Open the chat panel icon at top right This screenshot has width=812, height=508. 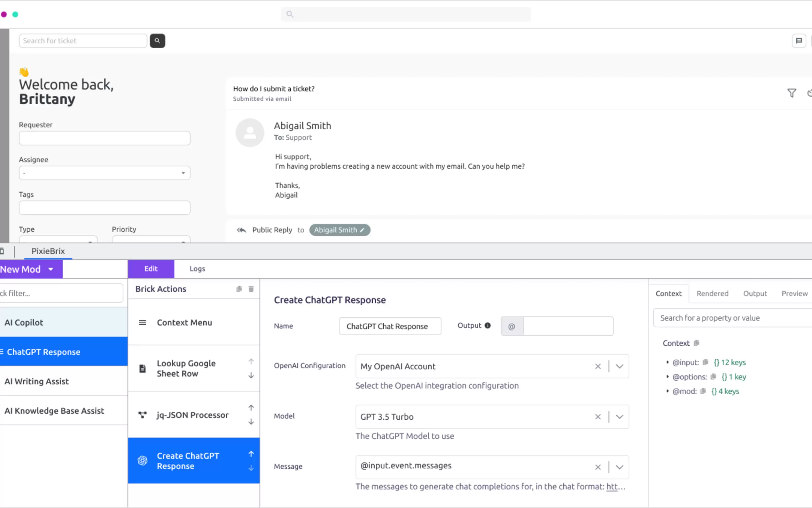(x=799, y=41)
